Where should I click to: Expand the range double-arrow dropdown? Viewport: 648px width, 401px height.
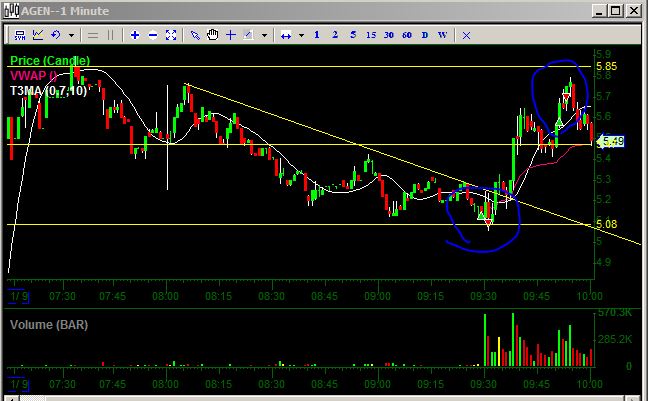coord(302,36)
